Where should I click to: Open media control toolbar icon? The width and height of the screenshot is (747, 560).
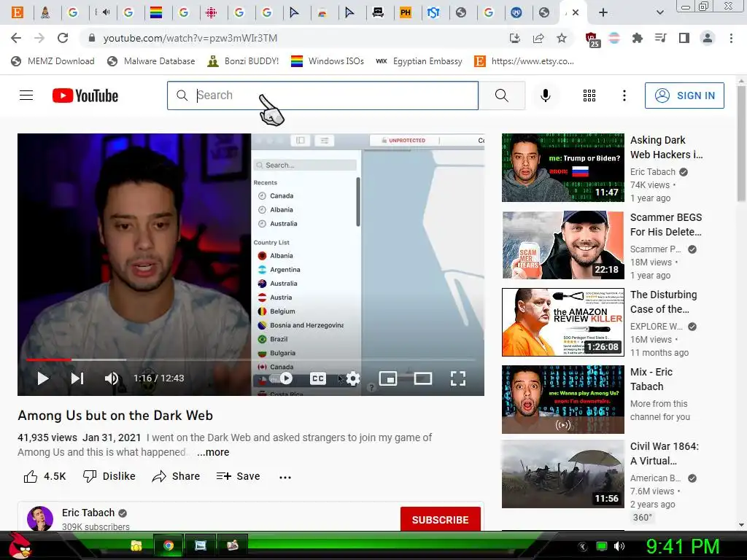point(660,38)
